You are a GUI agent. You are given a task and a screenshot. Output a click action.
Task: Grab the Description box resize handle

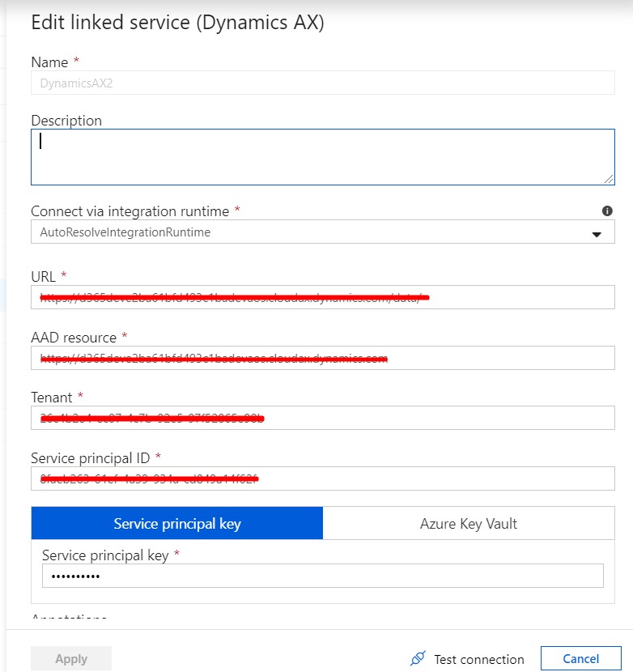pos(609,179)
